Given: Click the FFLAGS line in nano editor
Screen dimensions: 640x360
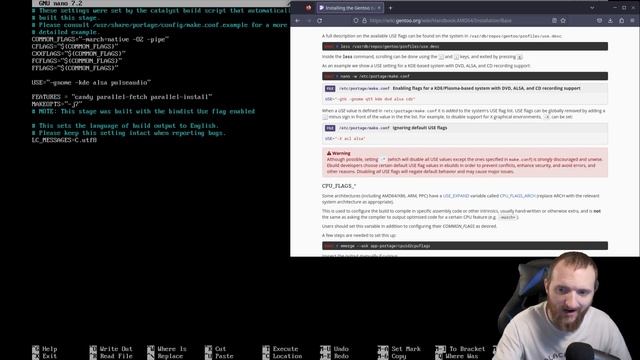Looking at the screenshot, I should tap(75, 68).
